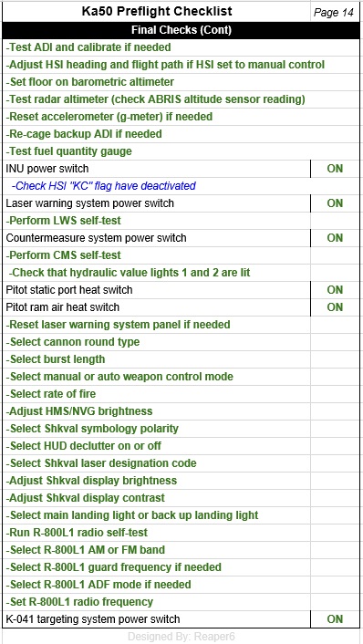This screenshot has width=363, height=644.
Task: Click ON beside K-041 targeting system power switch
Action: 335,619
